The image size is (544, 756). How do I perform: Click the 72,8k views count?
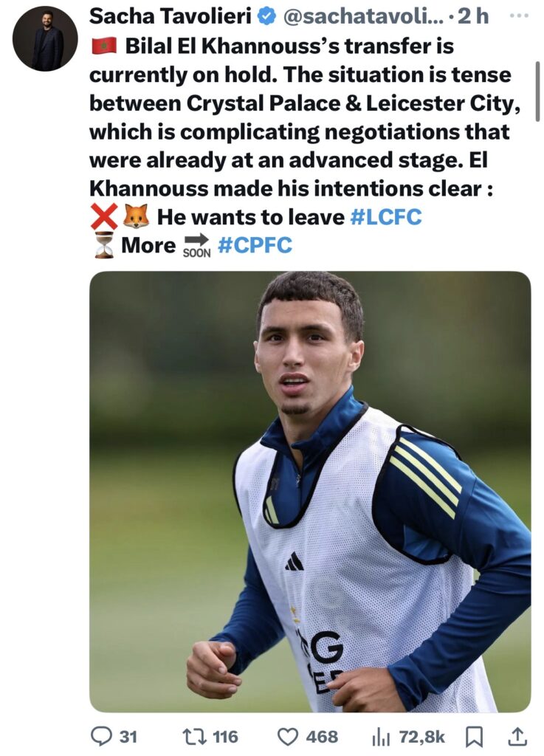point(422,737)
